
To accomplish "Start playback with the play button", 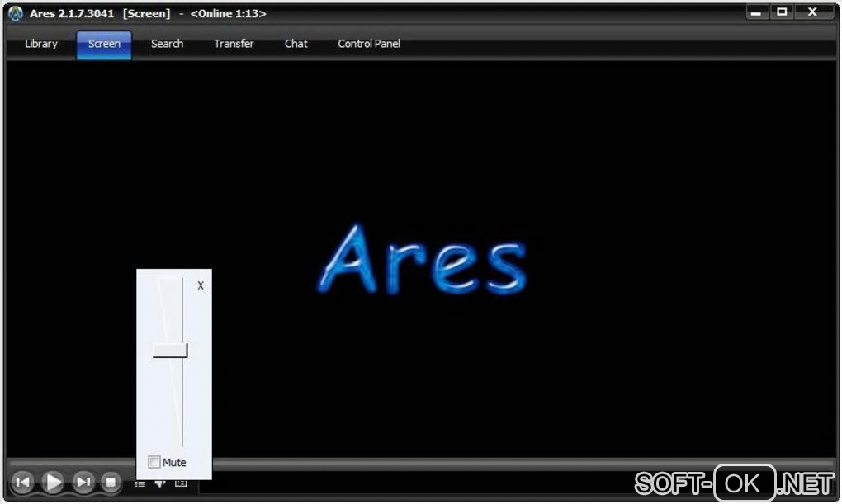I will pyautogui.click(x=53, y=482).
